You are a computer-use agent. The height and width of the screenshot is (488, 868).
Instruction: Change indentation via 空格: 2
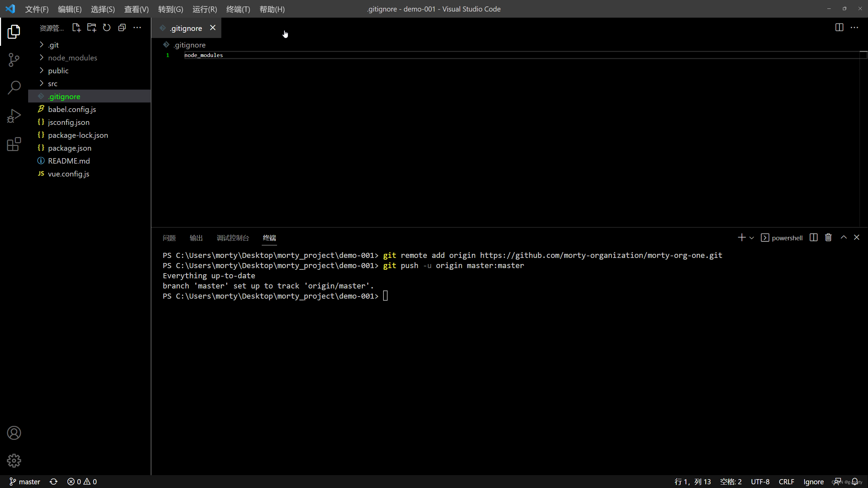731,482
